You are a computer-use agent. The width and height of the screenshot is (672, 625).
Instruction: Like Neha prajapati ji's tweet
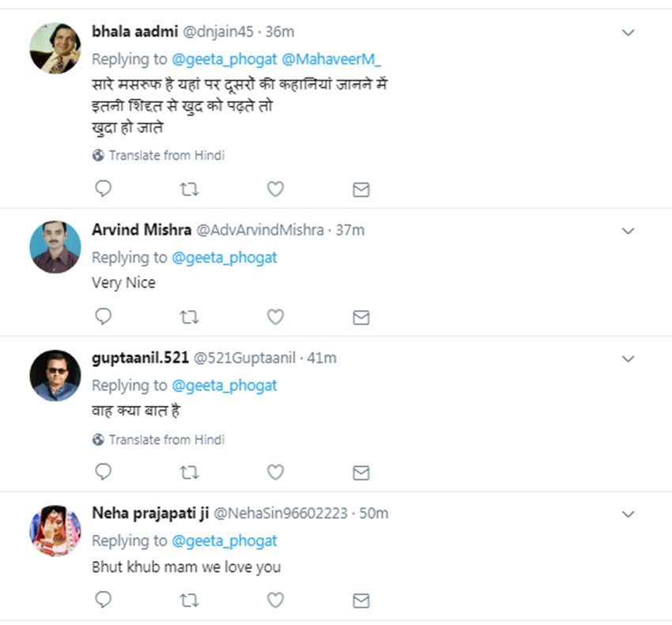coord(274,600)
